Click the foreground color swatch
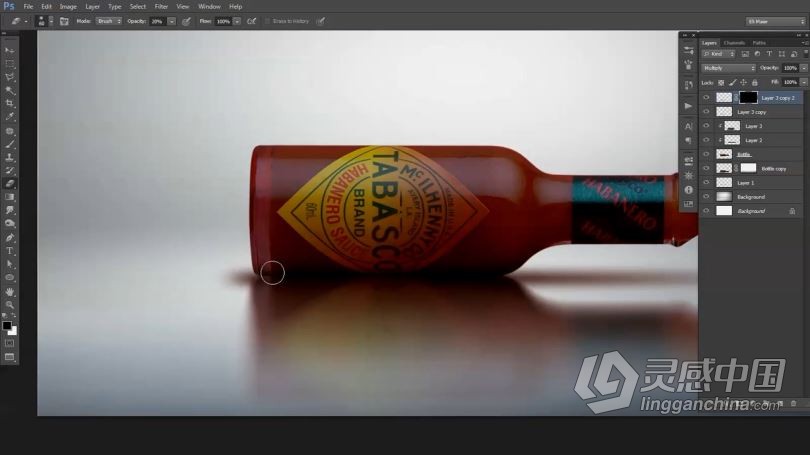This screenshot has height=455, width=810. click(7, 325)
